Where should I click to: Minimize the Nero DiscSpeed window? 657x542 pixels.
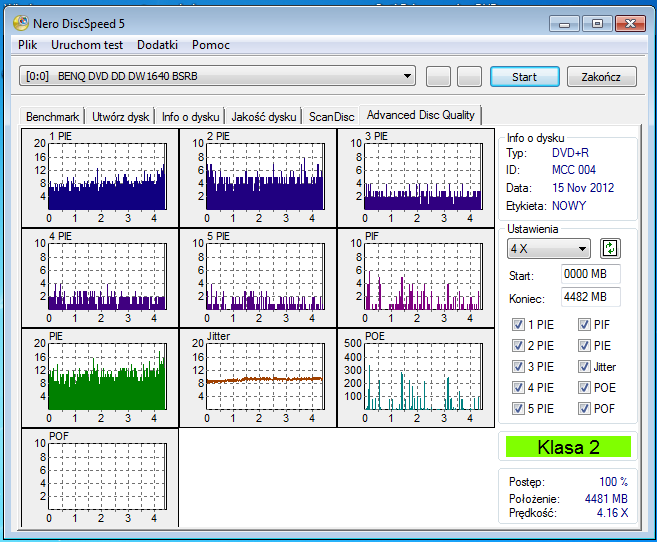tap(564, 24)
